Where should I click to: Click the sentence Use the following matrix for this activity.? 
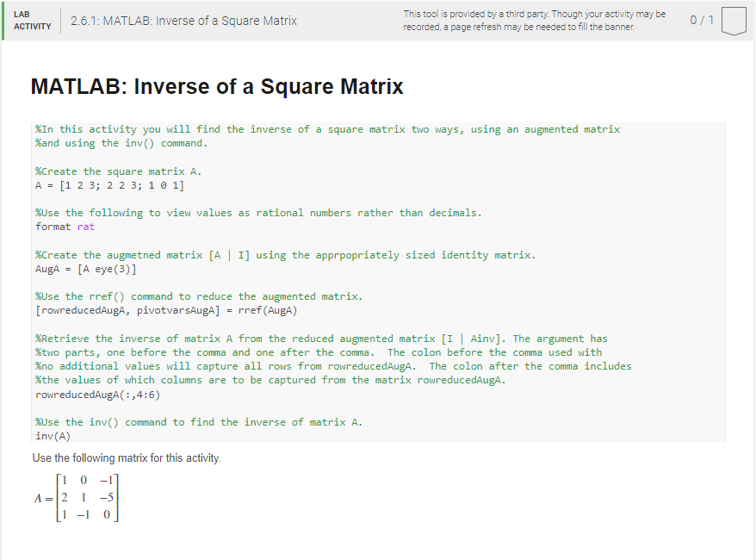(x=127, y=458)
